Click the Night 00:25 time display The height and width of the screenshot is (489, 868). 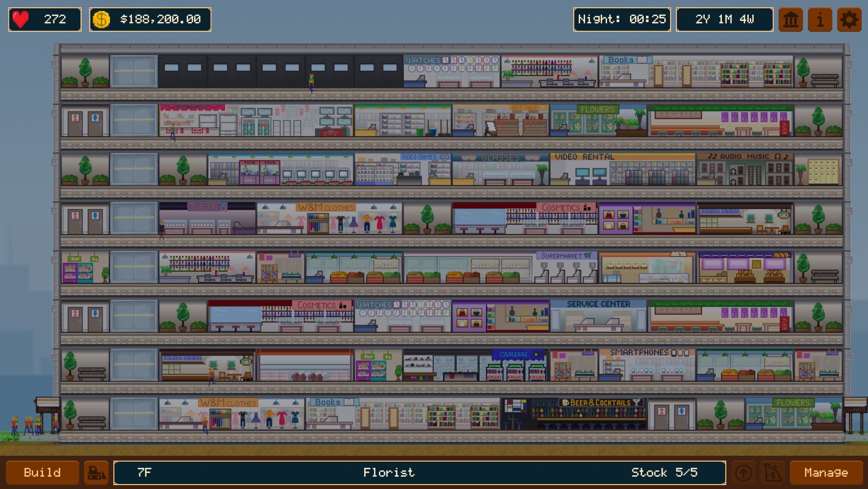click(622, 20)
